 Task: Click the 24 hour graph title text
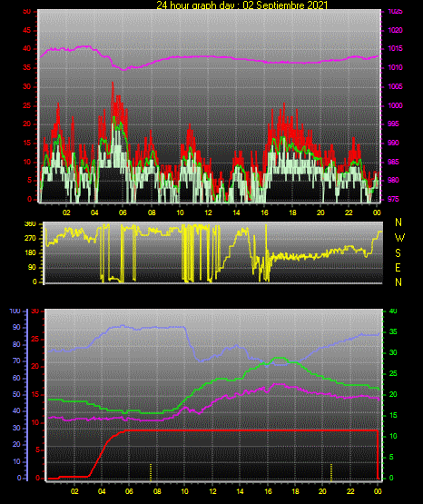coord(241,5)
